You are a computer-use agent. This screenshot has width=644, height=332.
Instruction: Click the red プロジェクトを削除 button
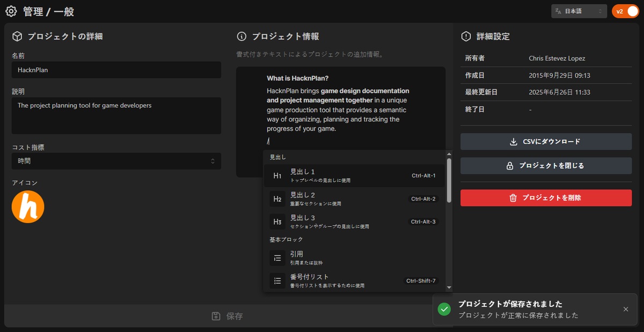pyautogui.click(x=546, y=198)
